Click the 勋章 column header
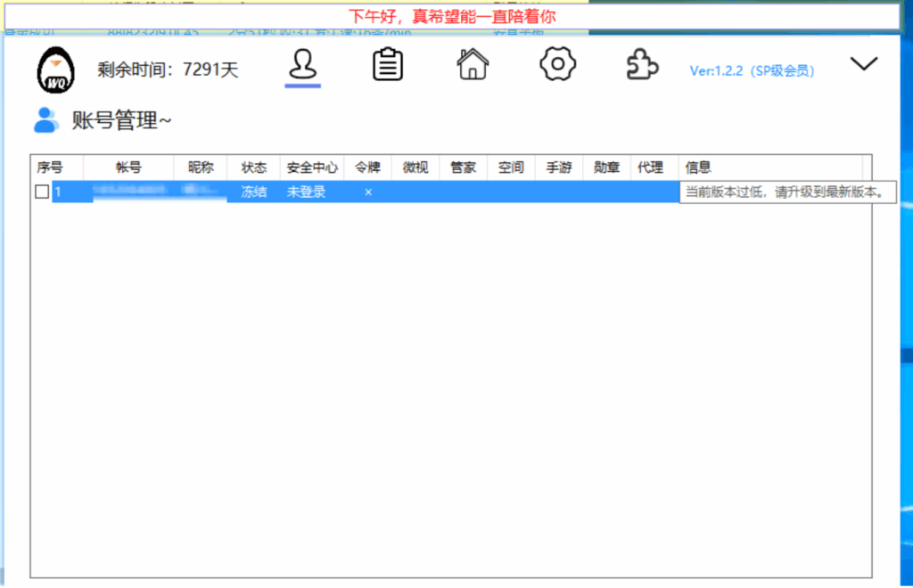 [606, 167]
